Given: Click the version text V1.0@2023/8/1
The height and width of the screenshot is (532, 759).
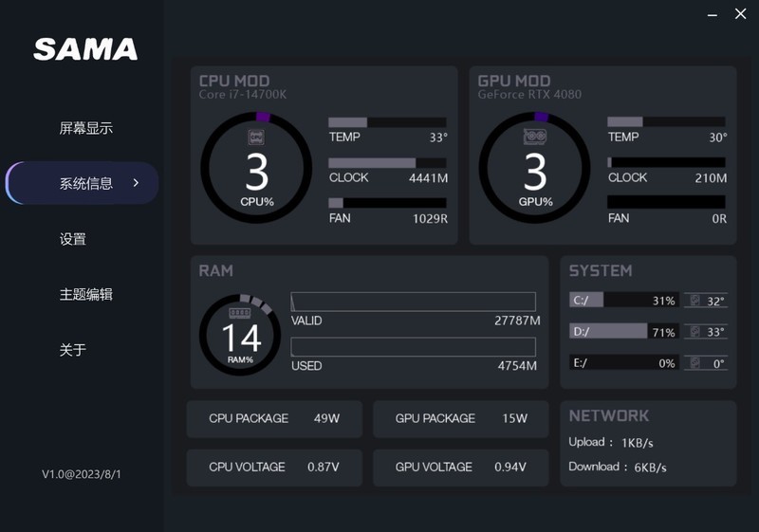Looking at the screenshot, I should point(82,474).
